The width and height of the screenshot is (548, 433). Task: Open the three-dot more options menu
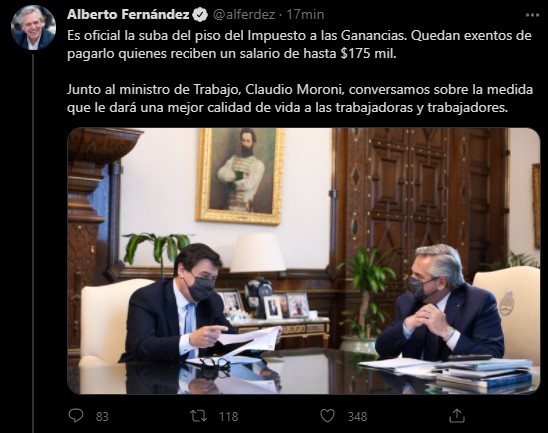tap(532, 15)
